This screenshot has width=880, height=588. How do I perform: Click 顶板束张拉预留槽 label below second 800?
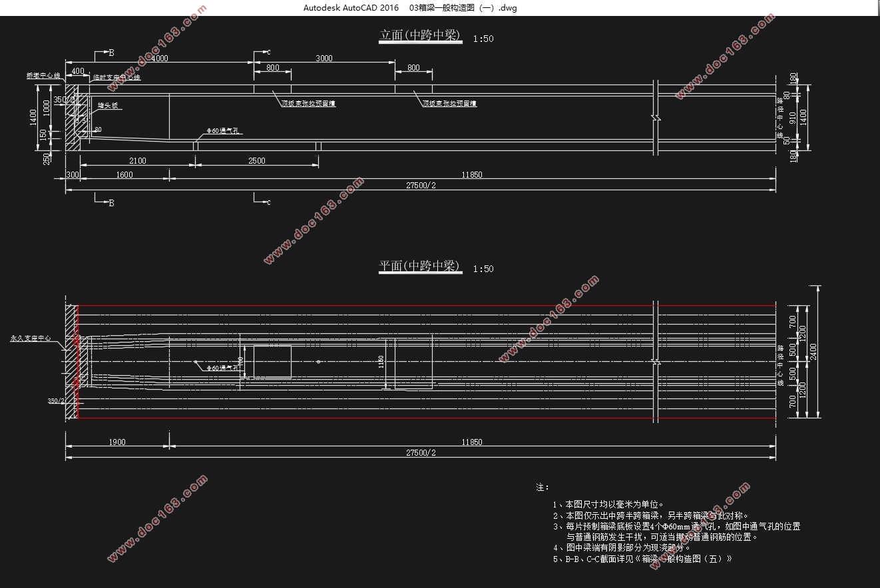point(449,103)
